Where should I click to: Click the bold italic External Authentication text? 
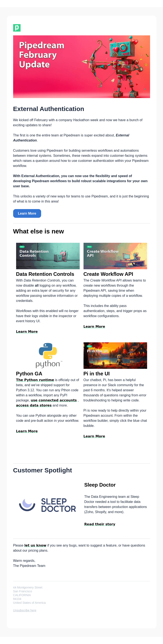pyautogui.click(x=71, y=138)
